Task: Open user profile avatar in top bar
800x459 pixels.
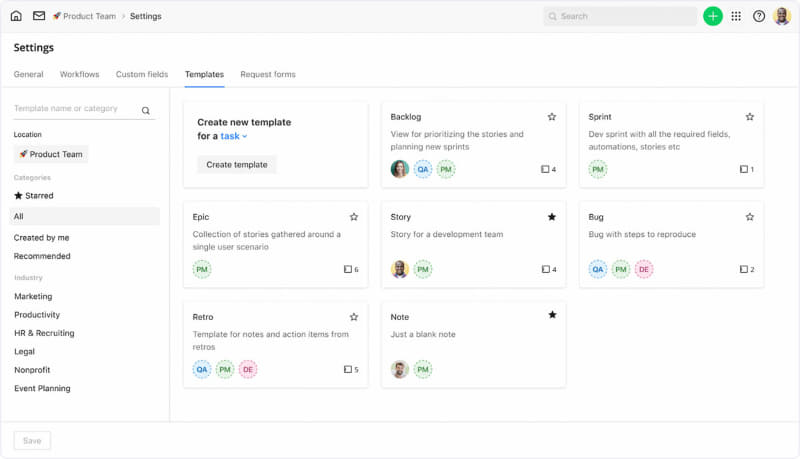Action: 782,16
